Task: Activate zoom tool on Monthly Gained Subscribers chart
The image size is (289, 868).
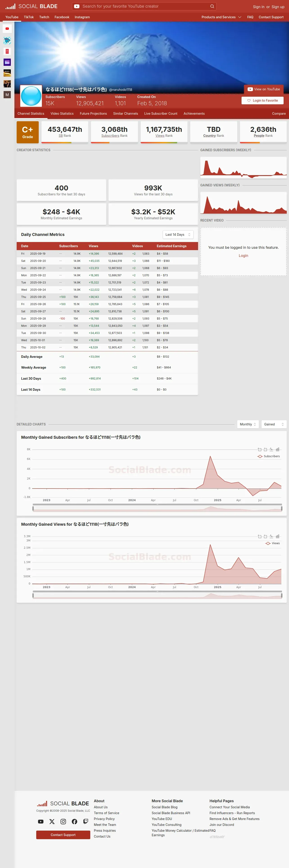Action: point(259,450)
